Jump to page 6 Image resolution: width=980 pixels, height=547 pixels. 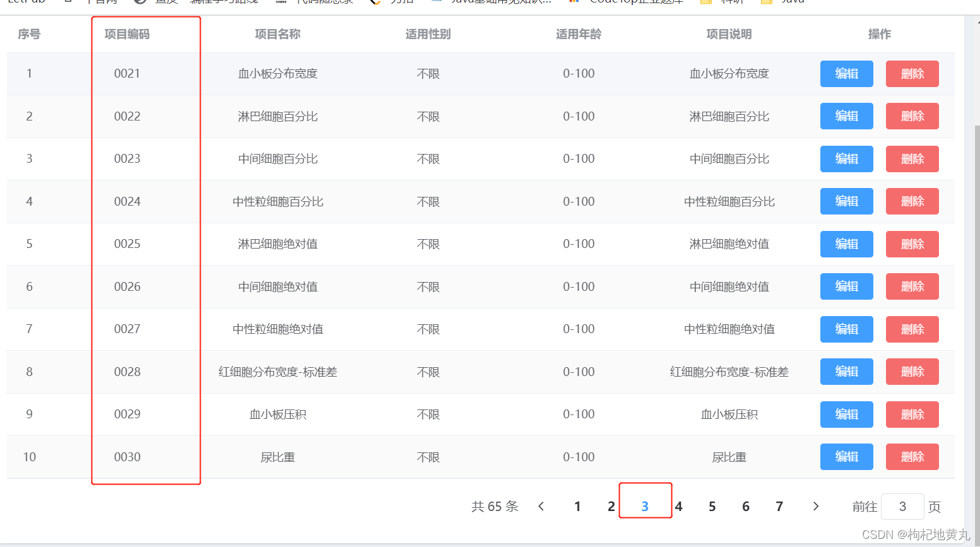[746, 507]
